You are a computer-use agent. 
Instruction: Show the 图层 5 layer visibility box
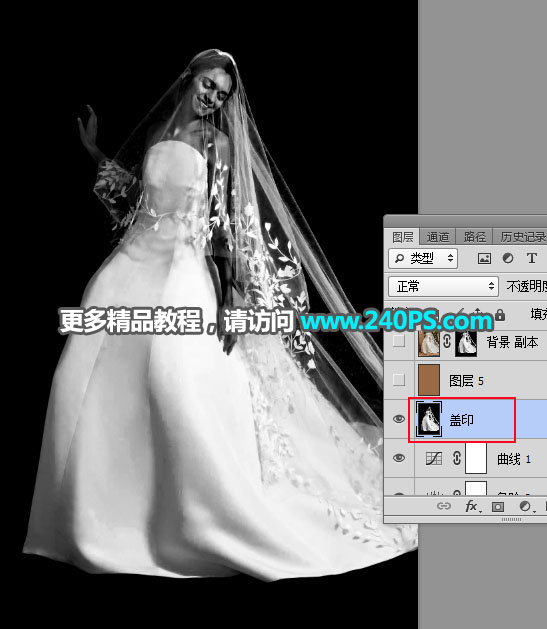click(x=399, y=380)
